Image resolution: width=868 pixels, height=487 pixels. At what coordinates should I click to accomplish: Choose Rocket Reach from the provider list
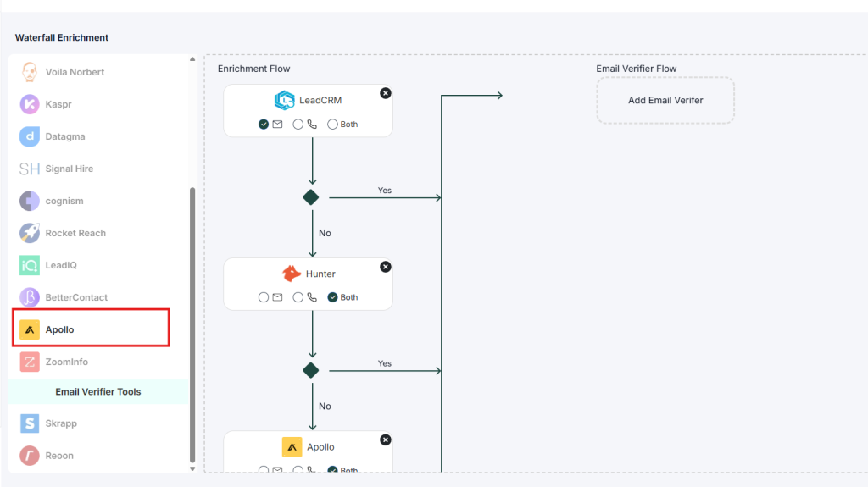[x=75, y=233]
